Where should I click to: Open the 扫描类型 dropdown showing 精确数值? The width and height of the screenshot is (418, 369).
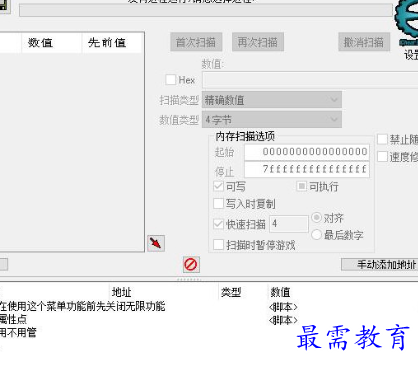[272, 100]
